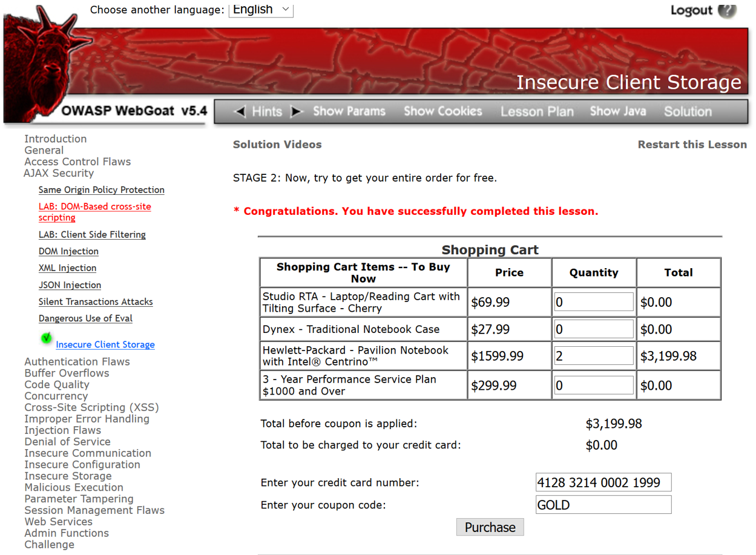Image resolution: width=756 pixels, height=555 pixels.
Task: Expand Session Management Flaws category
Action: coord(94,510)
